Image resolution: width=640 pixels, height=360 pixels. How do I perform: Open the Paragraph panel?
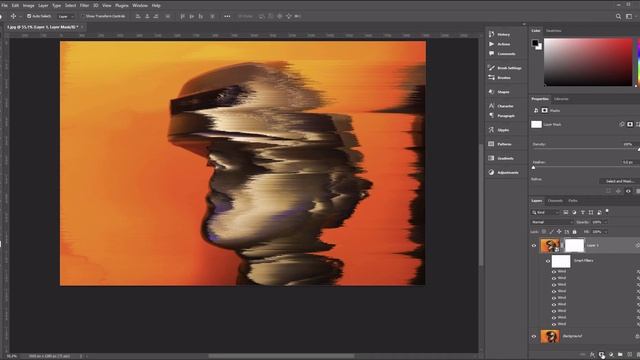[502, 116]
